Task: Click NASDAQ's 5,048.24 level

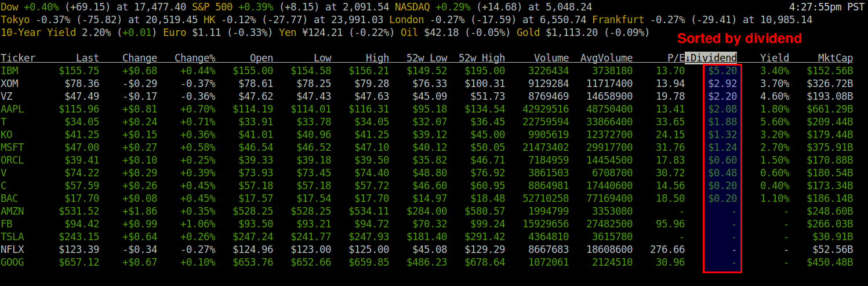Action: click(x=569, y=7)
